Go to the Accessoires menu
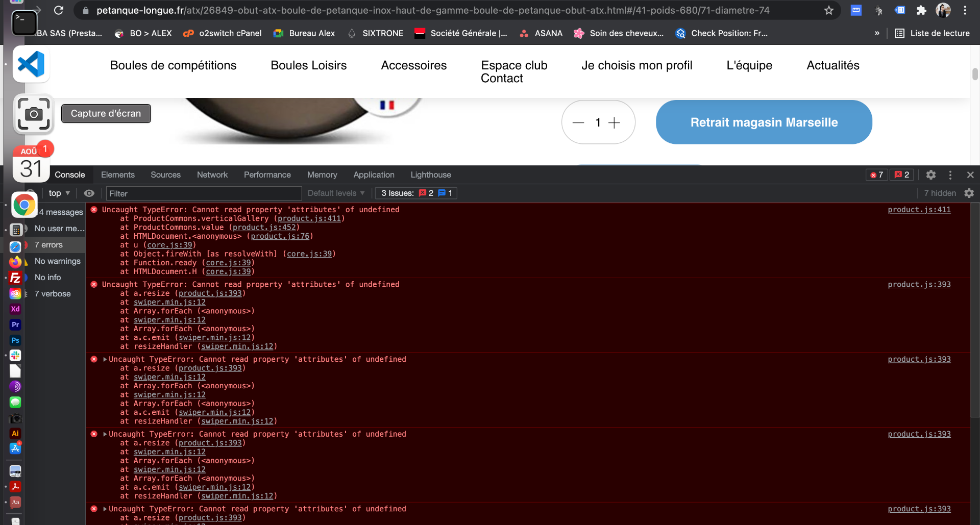Screen dimensions: 980x525 pyautogui.click(x=414, y=65)
